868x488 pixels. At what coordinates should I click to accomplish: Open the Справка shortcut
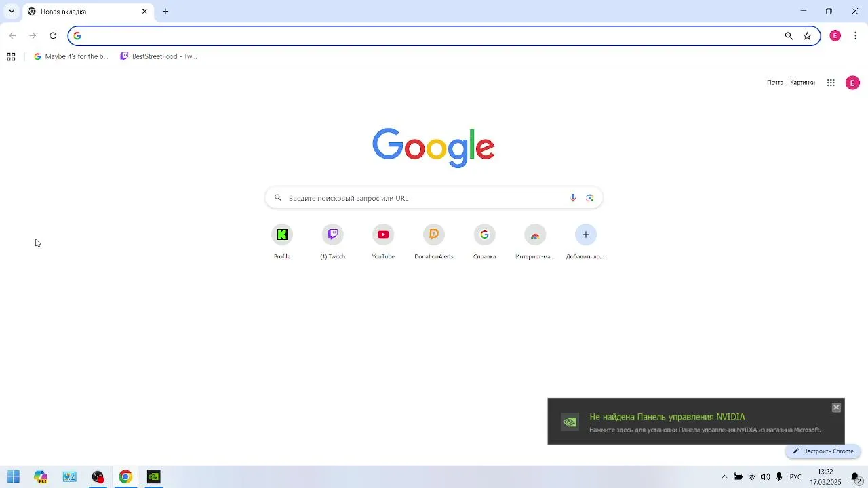484,242
